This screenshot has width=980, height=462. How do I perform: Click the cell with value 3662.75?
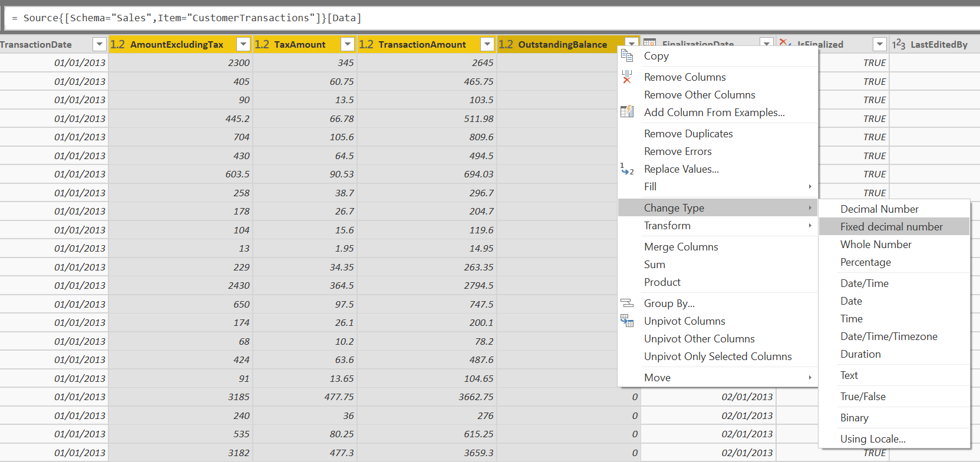(x=427, y=397)
